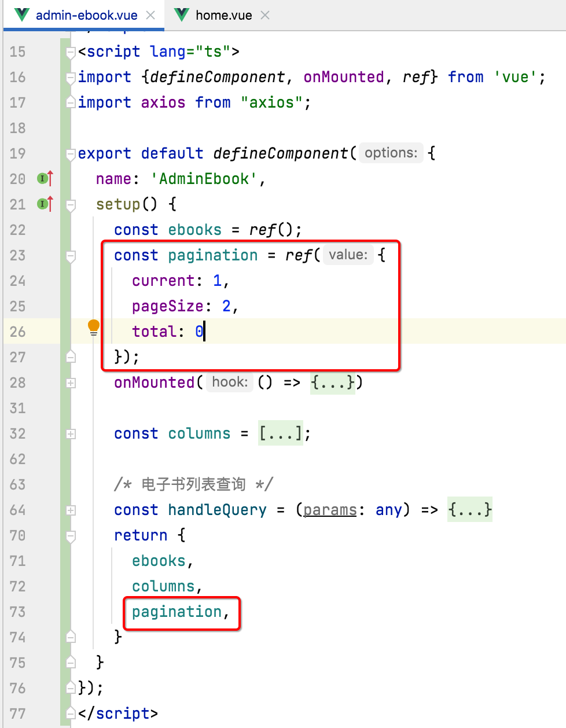
Task: Click the folded {...} placeholder of handleQuery
Action: (470, 510)
